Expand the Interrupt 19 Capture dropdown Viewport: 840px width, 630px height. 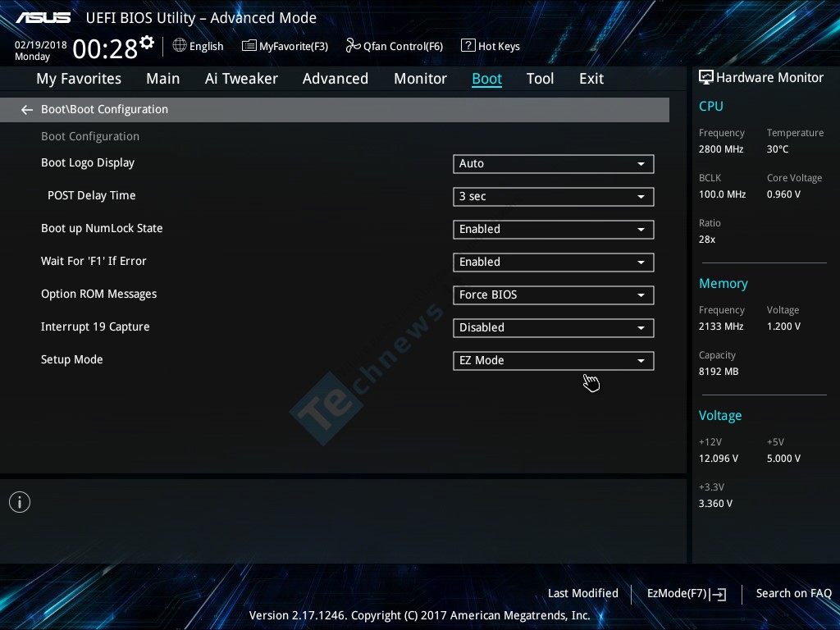[554, 328]
